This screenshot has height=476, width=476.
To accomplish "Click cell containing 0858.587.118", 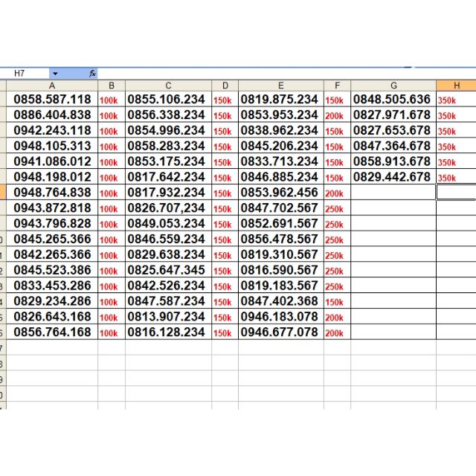I will coord(52,100).
